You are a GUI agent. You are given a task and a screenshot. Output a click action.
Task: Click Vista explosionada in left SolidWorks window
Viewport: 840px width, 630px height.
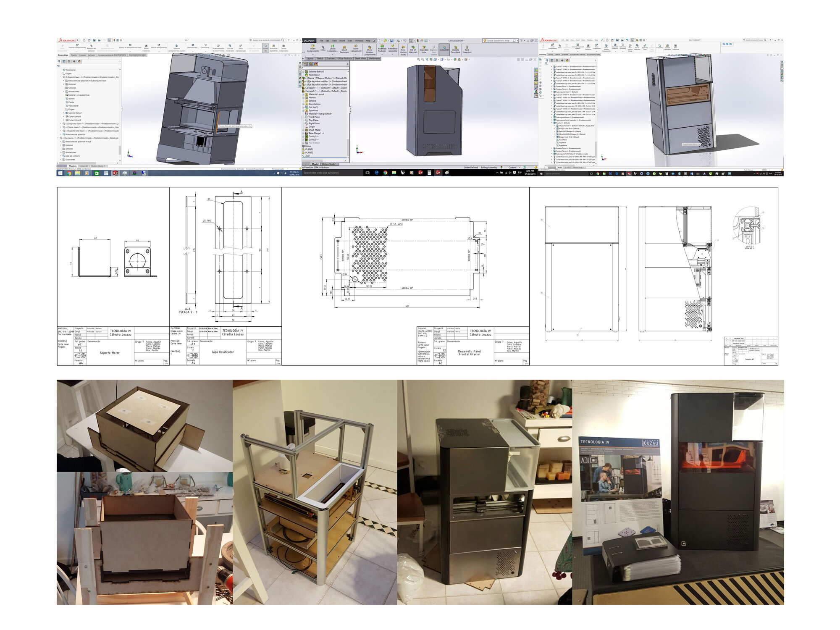click(241, 48)
